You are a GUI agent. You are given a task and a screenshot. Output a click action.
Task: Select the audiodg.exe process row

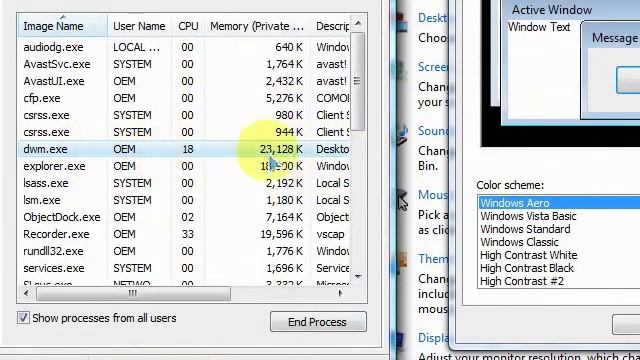coord(184,47)
